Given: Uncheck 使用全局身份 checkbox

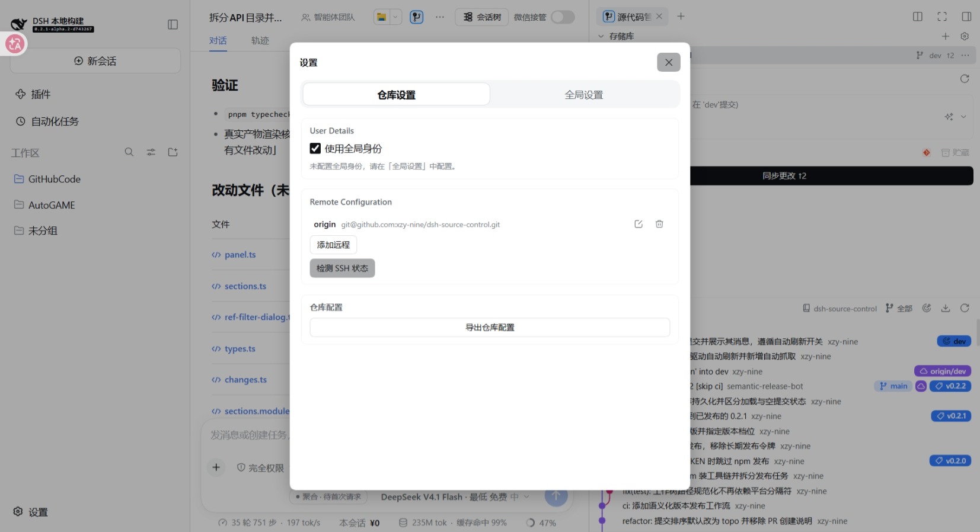Looking at the screenshot, I should point(315,149).
